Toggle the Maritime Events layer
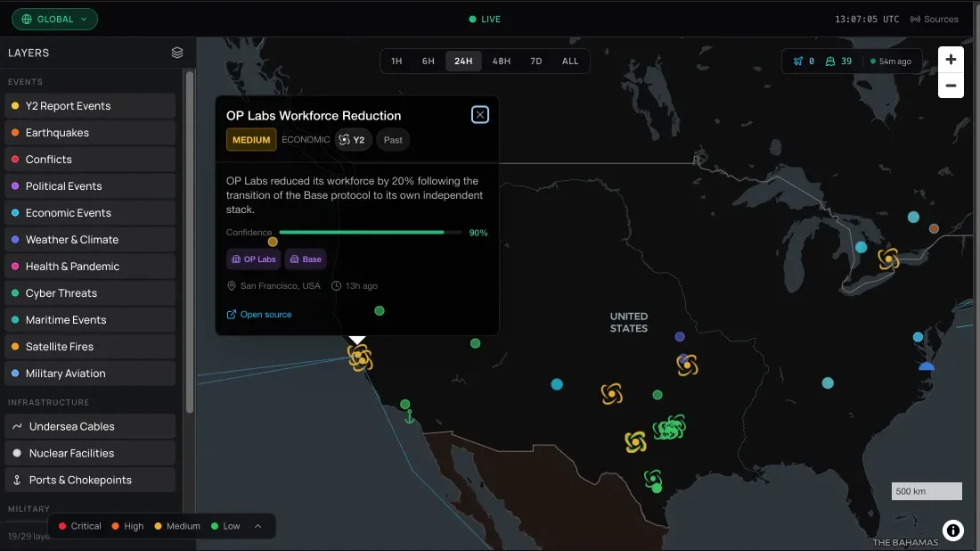 click(x=90, y=319)
